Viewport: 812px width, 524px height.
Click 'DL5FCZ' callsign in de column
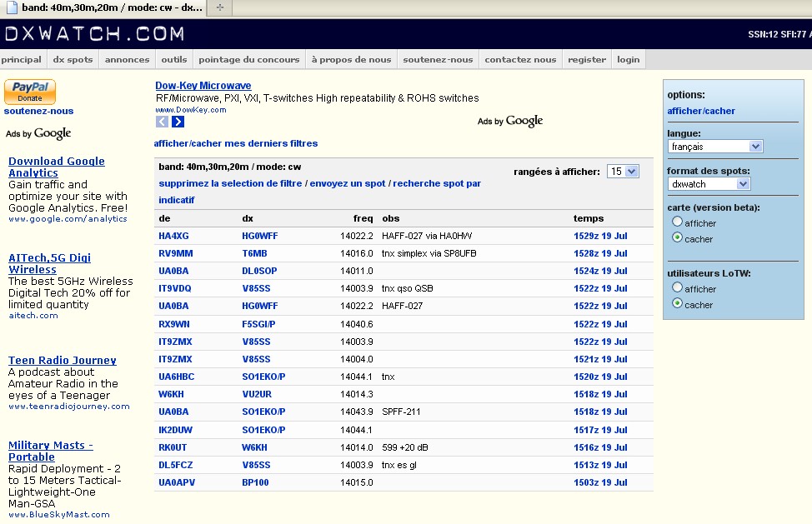pos(176,465)
